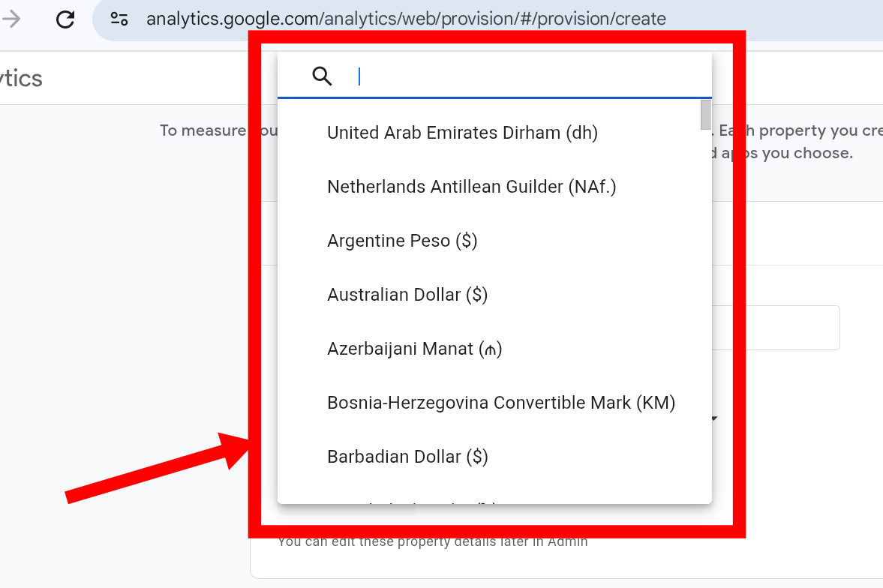
Task: Click the dropdown caret right of currency list
Action: pyautogui.click(x=716, y=418)
